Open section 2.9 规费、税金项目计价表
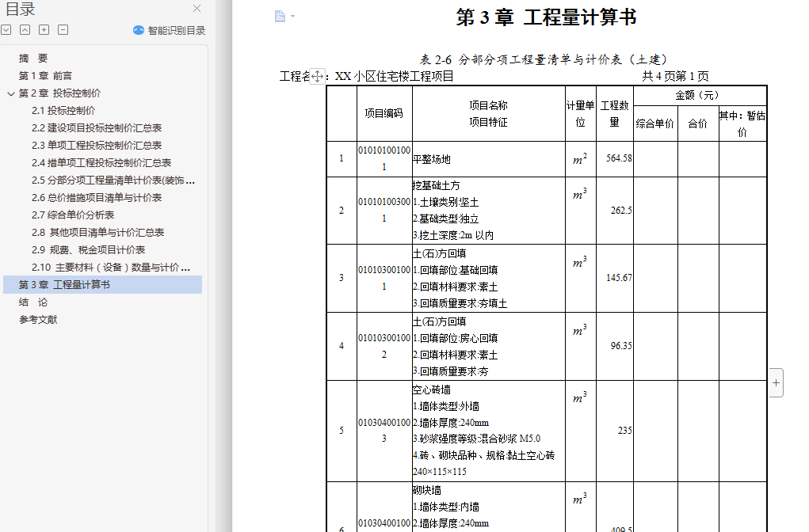 pyautogui.click(x=88, y=250)
